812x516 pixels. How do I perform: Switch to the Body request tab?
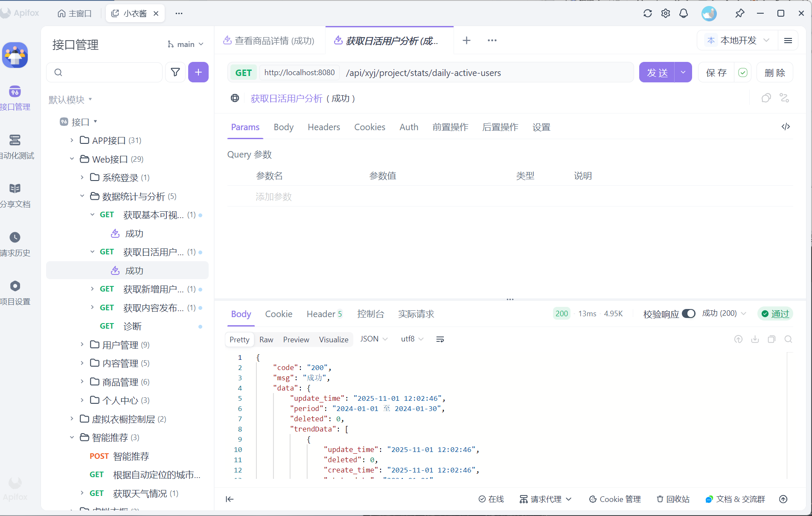pyautogui.click(x=284, y=127)
